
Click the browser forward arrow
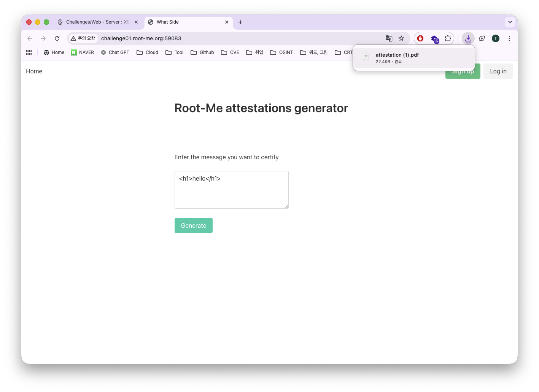[43, 38]
